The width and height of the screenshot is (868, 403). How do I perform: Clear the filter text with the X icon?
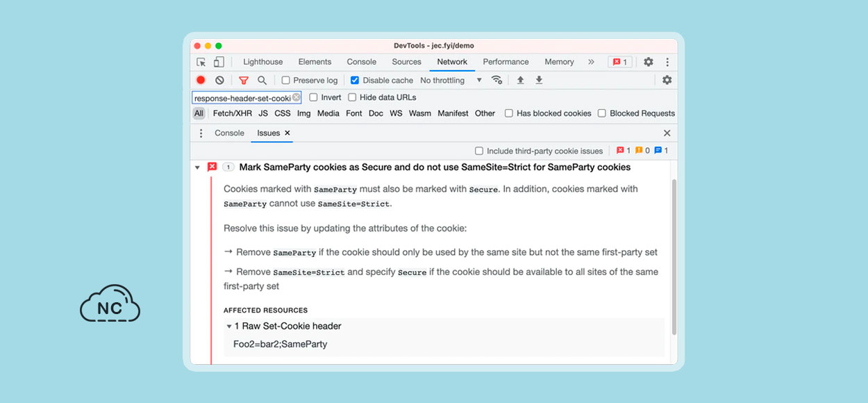[x=297, y=98]
